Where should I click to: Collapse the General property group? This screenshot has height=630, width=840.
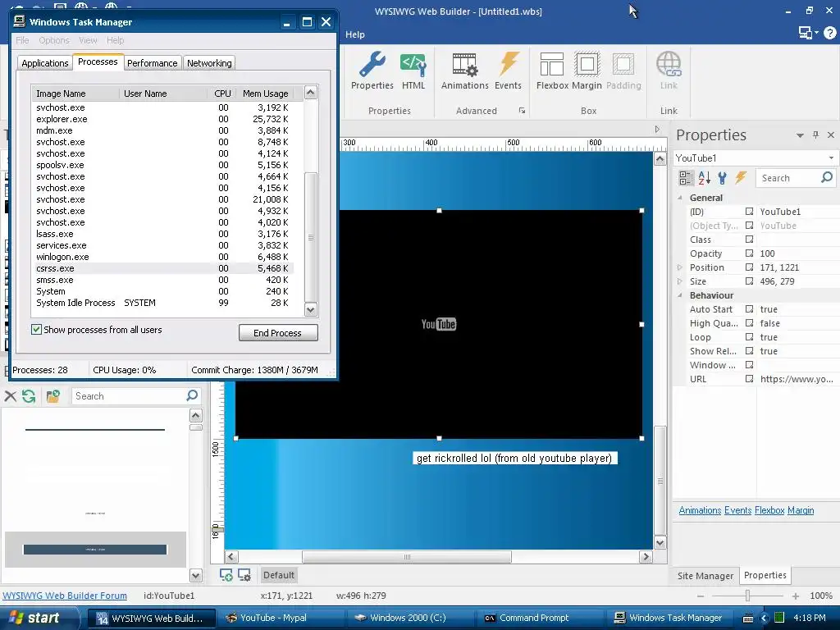click(x=680, y=198)
